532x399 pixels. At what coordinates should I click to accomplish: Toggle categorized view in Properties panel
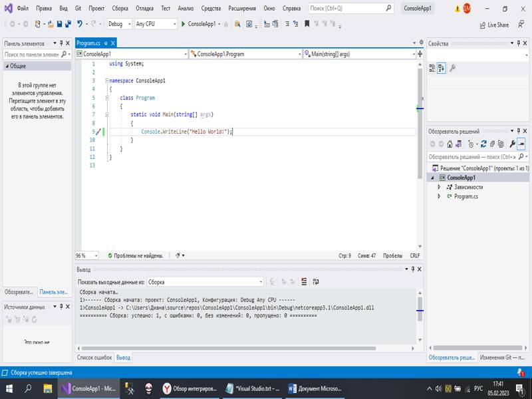coord(432,68)
